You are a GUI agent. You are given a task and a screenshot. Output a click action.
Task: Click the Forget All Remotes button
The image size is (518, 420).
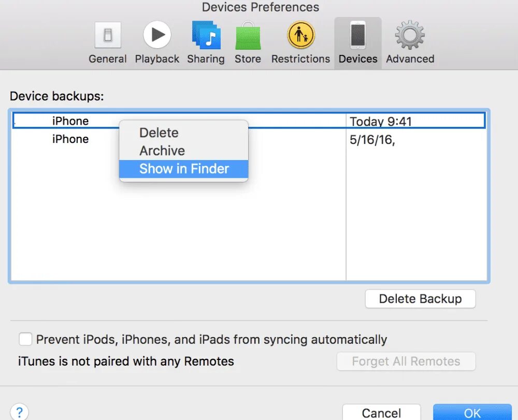pos(406,361)
